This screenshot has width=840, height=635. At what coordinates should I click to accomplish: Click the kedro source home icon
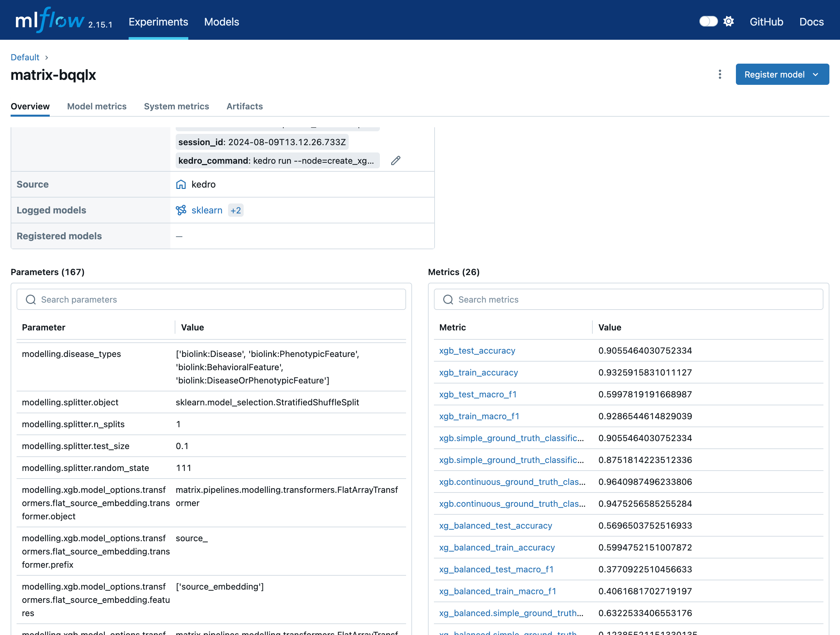click(x=181, y=185)
